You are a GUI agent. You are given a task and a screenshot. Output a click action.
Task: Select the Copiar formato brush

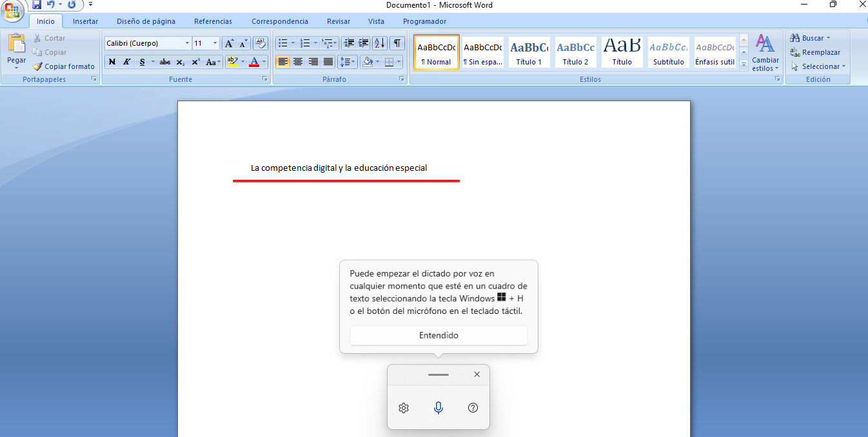64,66
